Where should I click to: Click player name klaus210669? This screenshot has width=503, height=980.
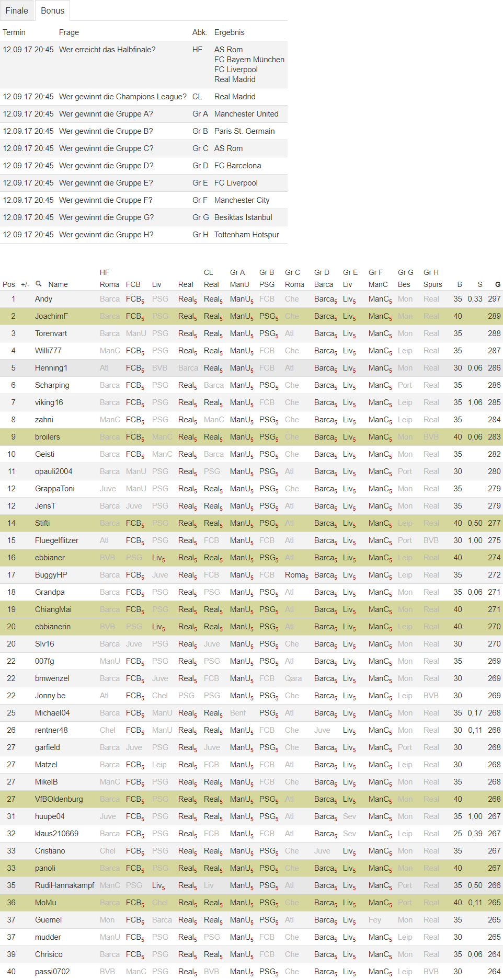click(56, 834)
